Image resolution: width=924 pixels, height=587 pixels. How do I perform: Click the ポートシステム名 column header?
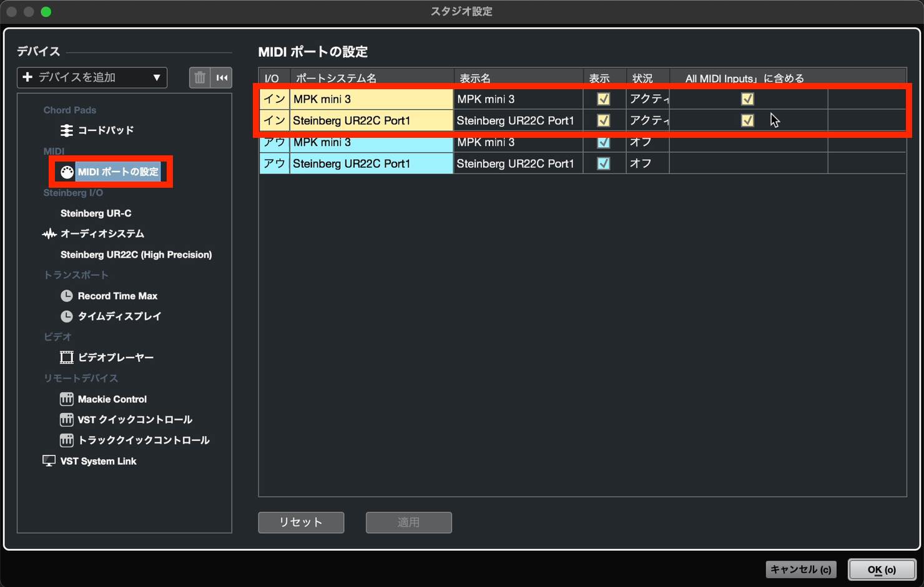click(x=371, y=77)
